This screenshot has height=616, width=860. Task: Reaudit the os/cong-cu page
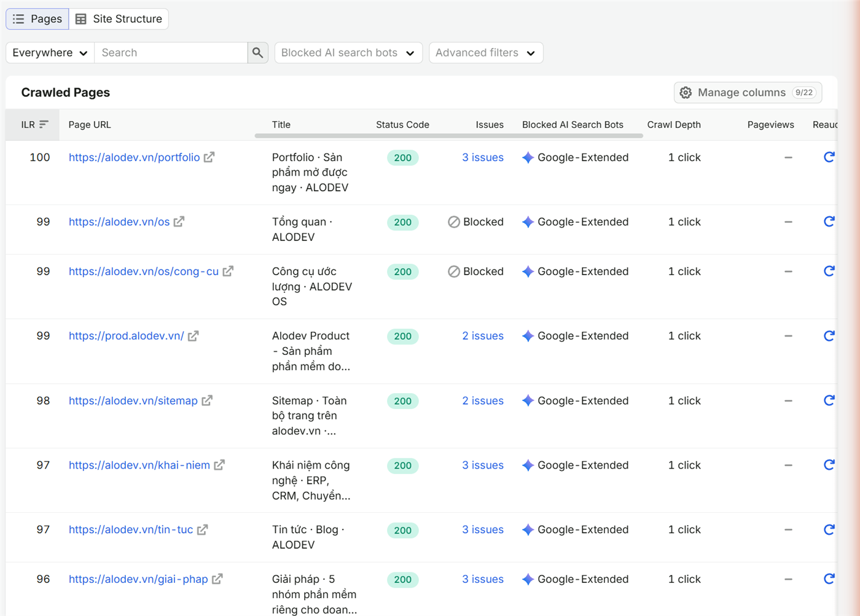pos(829,271)
